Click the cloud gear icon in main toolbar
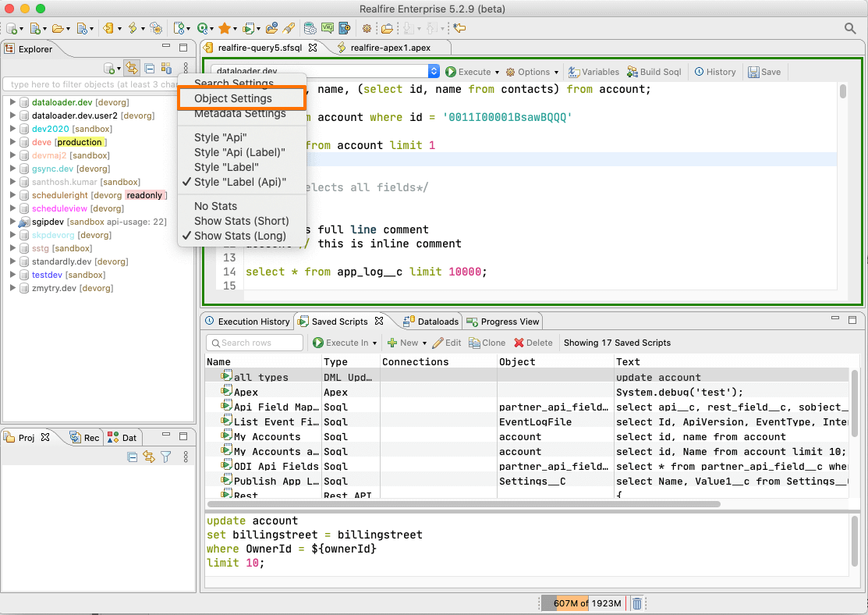The width and height of the screenshot is (868, 615). pyautogui.click(x=156, y=28)
